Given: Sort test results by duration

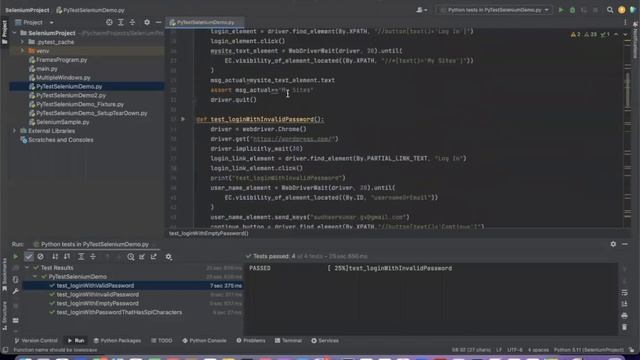Looking at the screenshot, I should [x=67, y=257].
